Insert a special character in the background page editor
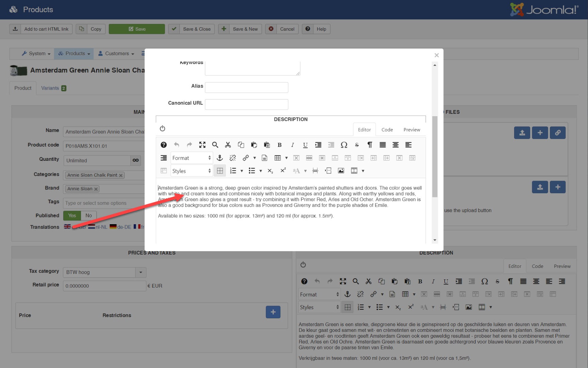The width and height of the screenshot is (588, 368). tap(484, 281)
